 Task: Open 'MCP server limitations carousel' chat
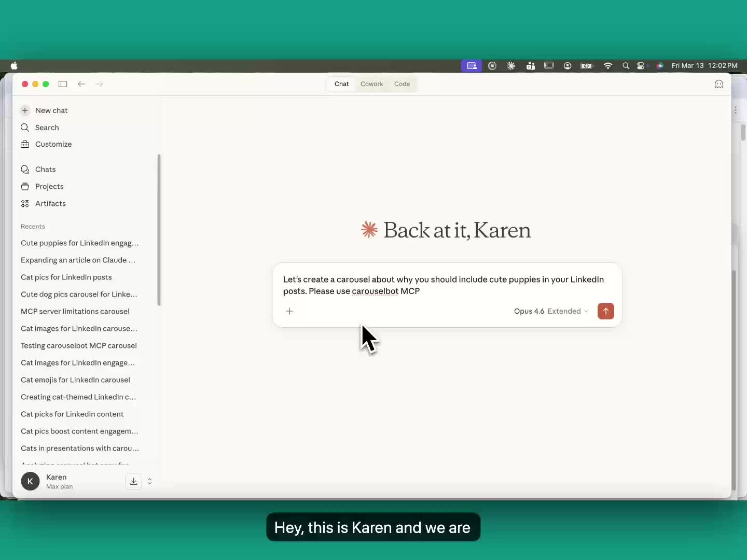tap(75, 312)
